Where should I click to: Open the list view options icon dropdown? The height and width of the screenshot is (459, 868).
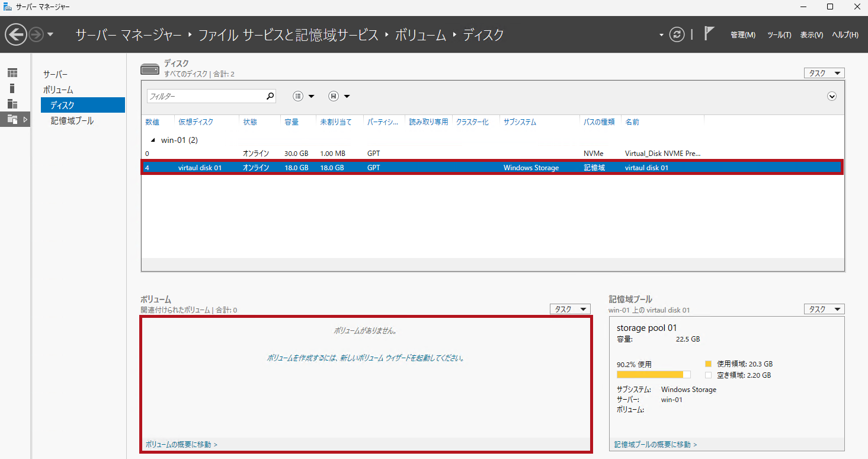pos(304,96)
